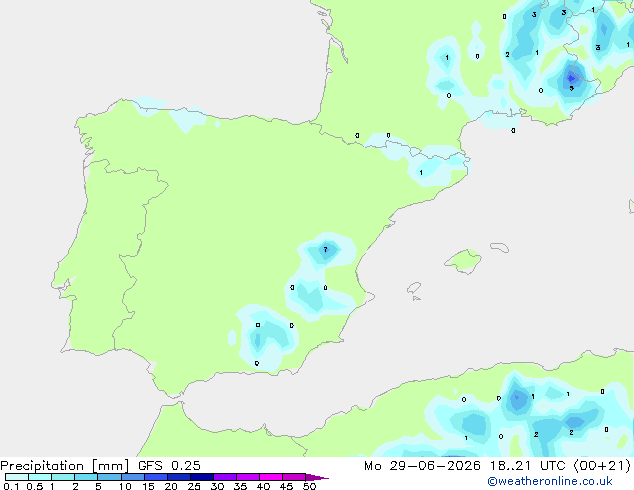Click the '18..21 UTC' time text
The height and width of the screenshot is (490, 634).
tap(527, 465)
